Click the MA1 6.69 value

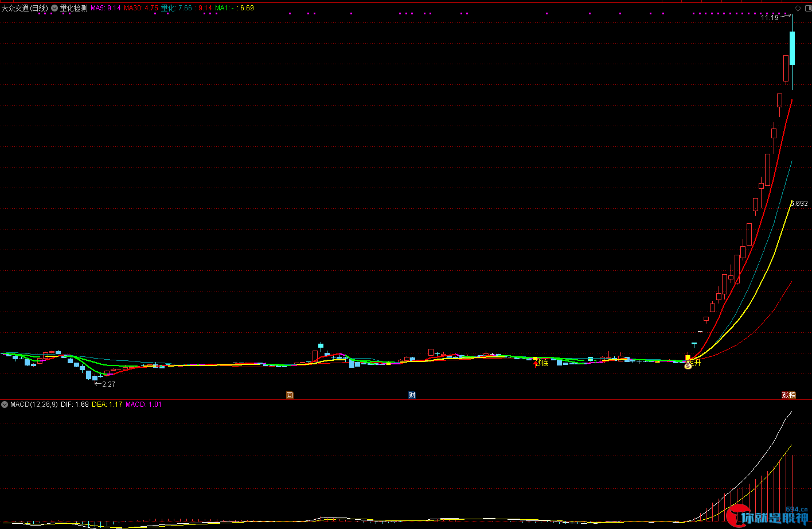click(x=235, y=8)
